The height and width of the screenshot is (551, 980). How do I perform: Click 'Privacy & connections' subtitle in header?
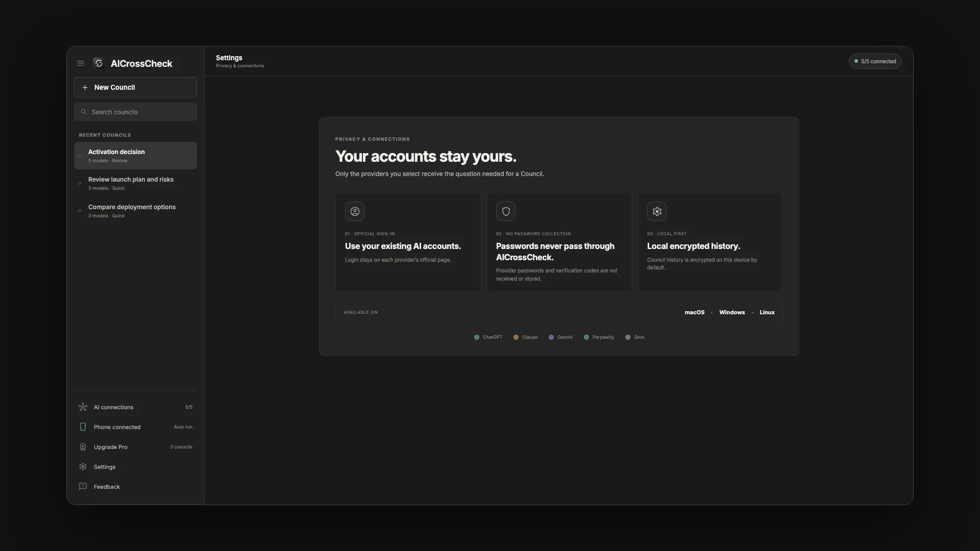coord(240,66)
